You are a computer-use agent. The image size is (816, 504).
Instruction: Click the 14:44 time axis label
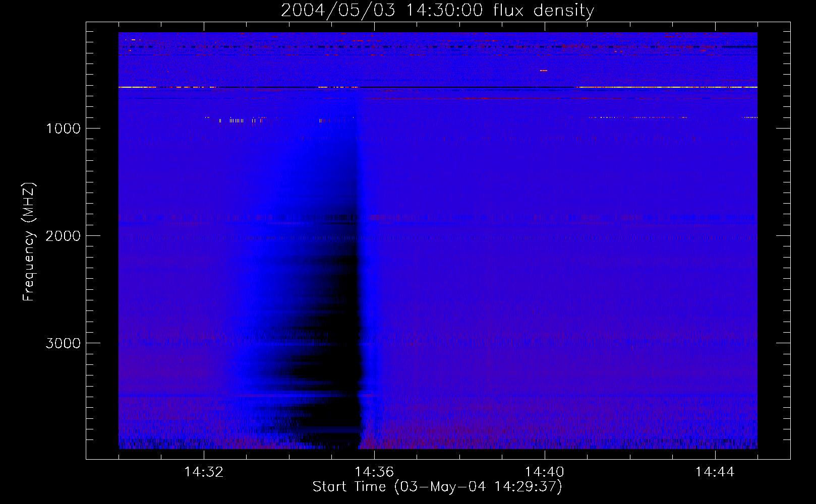tap(715, 472)
